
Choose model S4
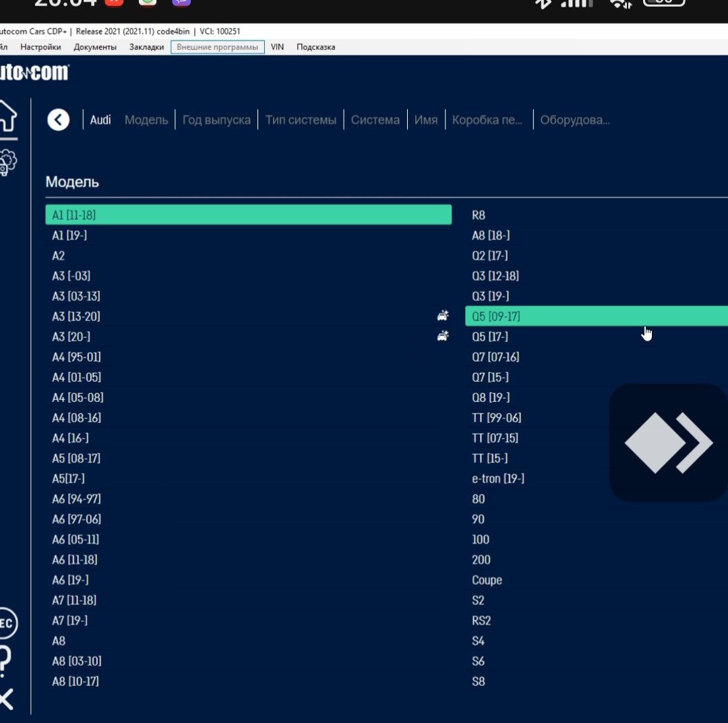click(x=597, y=641)
